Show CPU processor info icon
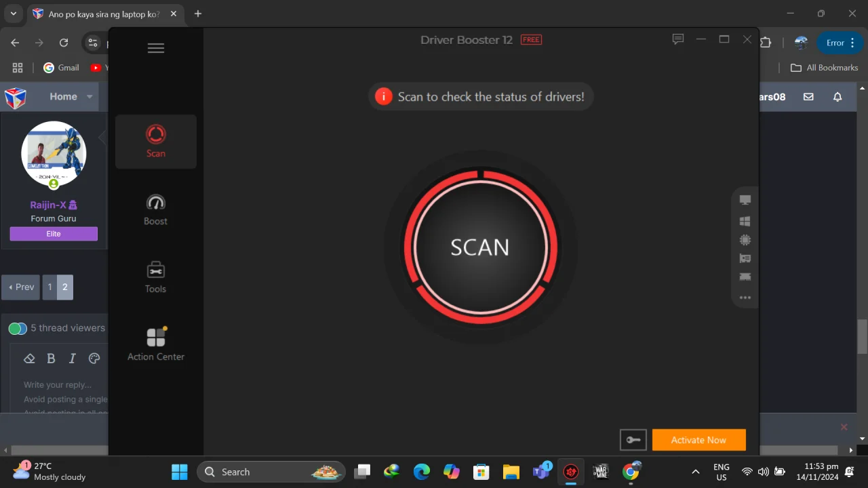 [x=745, y=240]
